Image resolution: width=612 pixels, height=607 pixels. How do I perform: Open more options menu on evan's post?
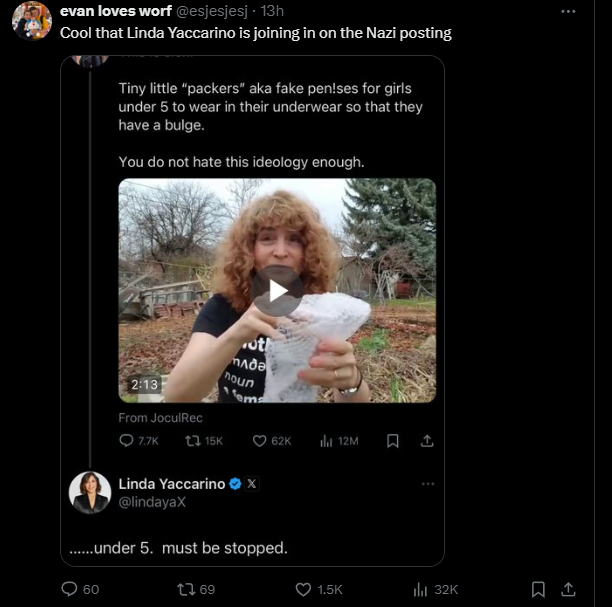(x=568, y=11)
